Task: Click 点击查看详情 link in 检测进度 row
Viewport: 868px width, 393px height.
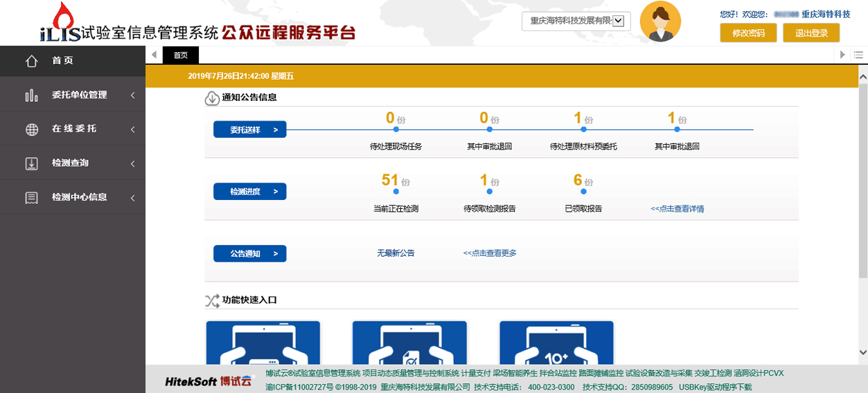Action: pos(677,208)
